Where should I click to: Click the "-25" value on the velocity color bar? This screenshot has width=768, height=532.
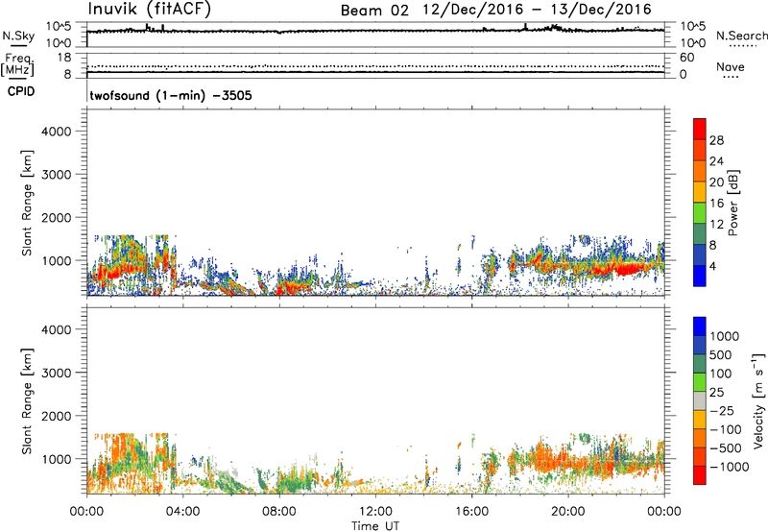[721, 411]
